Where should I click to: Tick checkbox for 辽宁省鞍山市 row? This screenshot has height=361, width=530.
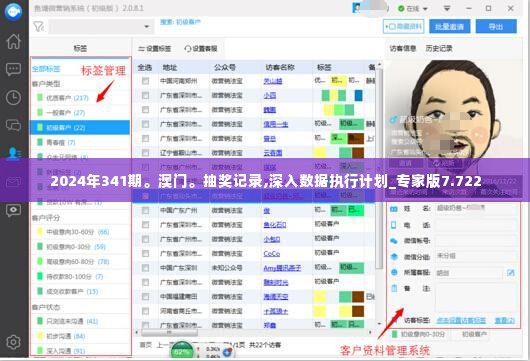coord(145,153)
